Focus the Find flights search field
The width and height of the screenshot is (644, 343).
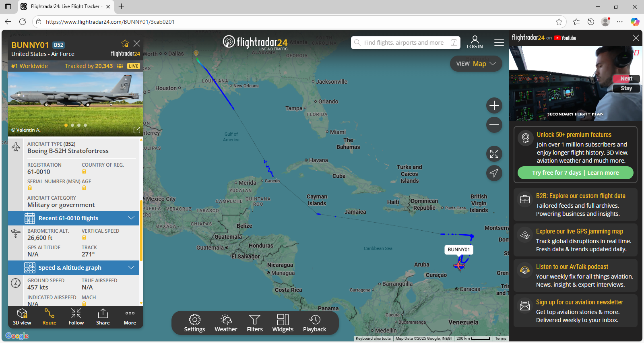406,43
